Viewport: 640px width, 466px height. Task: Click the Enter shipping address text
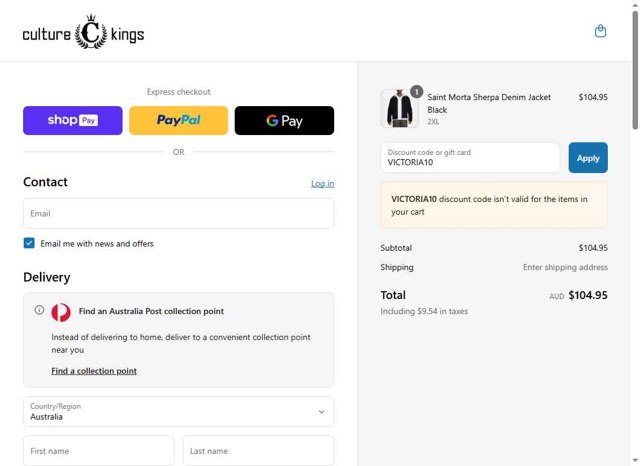565,267
